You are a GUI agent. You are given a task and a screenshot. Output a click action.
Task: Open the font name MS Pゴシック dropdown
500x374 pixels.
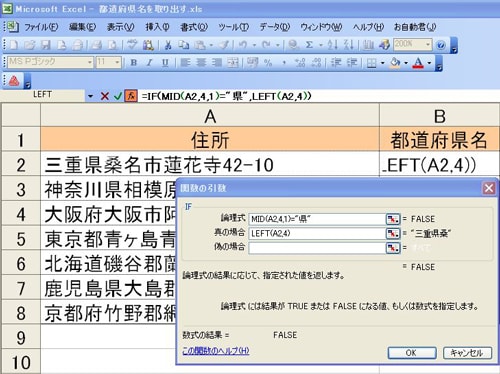pos(89,62)
